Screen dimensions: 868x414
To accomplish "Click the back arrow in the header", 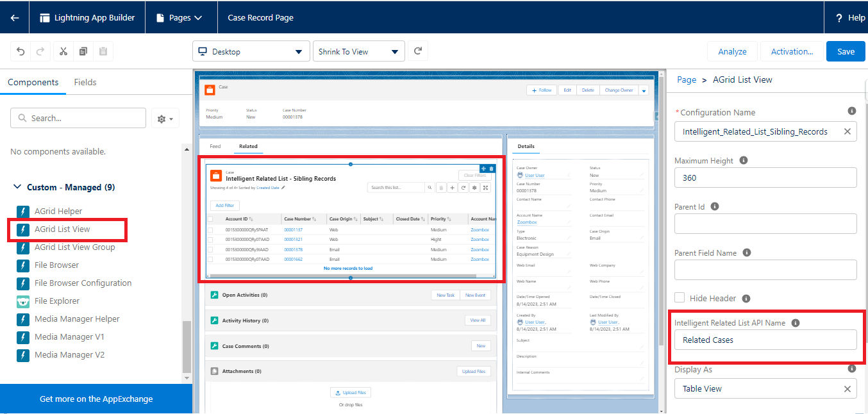I will [15, 17].
